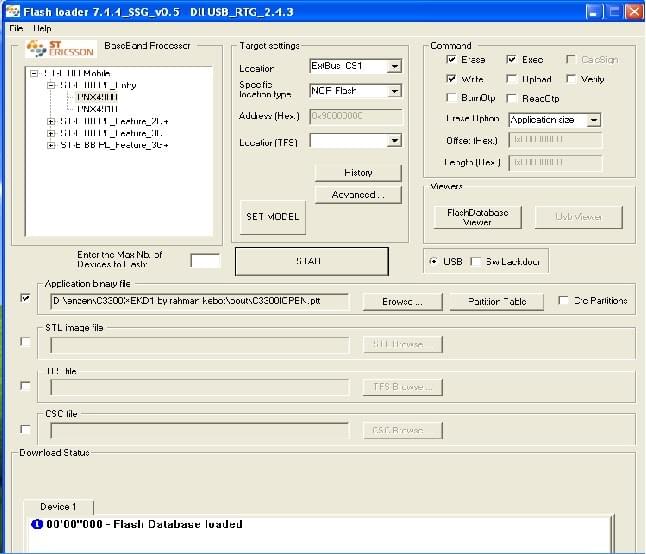The height and width of the screenshot is (554, 646).
Task: Enable the Sw Backdoor checkbox
Action: click(x=475, y=262)
